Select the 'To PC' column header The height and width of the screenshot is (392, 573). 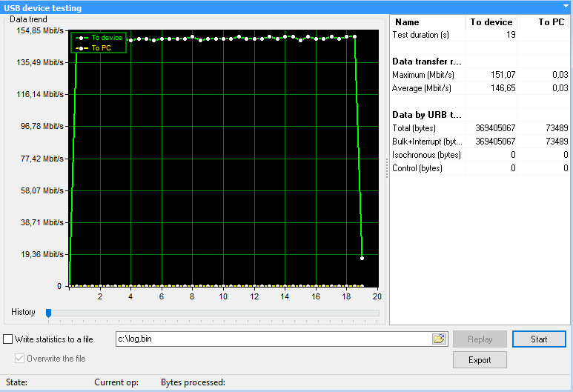click(x=551, y=22)
